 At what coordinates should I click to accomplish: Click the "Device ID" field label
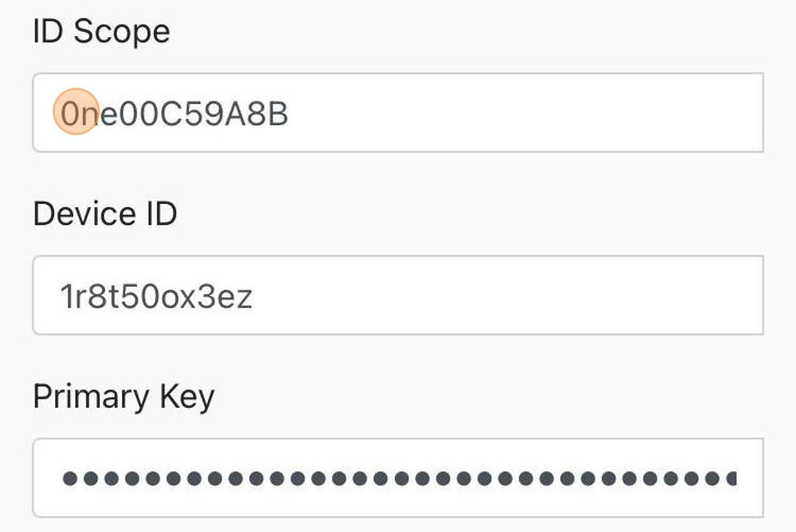click(105, 214)
